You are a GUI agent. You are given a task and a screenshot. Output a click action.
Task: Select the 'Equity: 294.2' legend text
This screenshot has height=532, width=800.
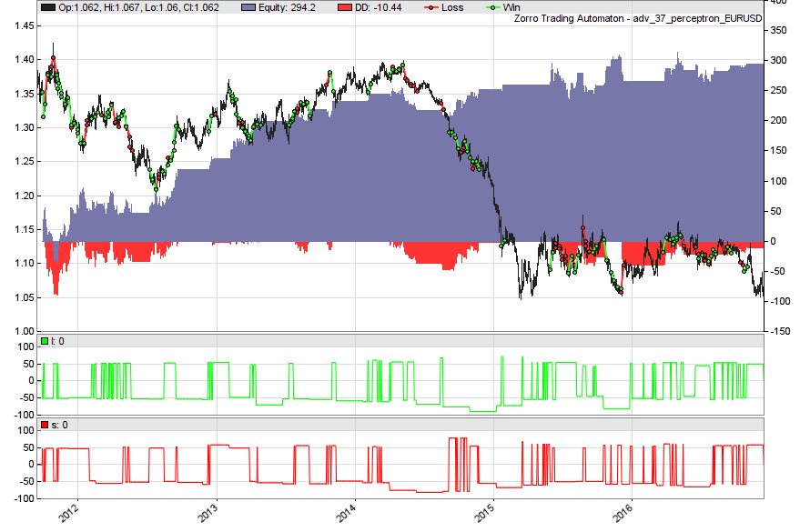287,7
